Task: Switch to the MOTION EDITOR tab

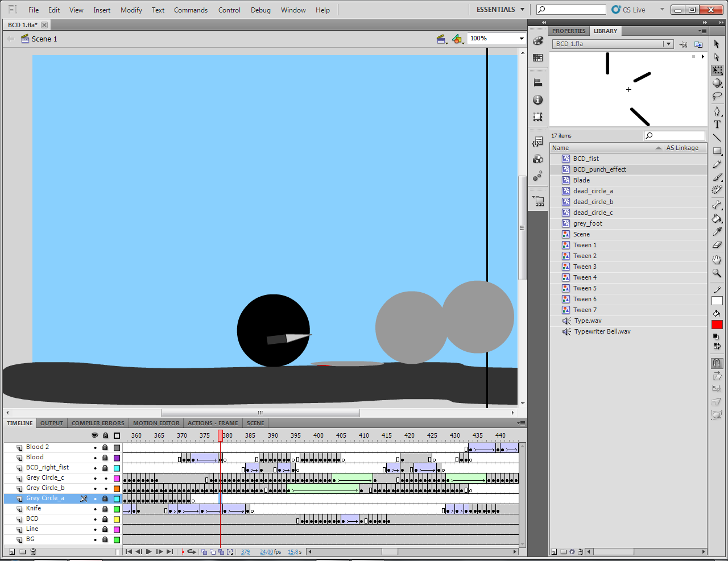Action: [156, 423]
